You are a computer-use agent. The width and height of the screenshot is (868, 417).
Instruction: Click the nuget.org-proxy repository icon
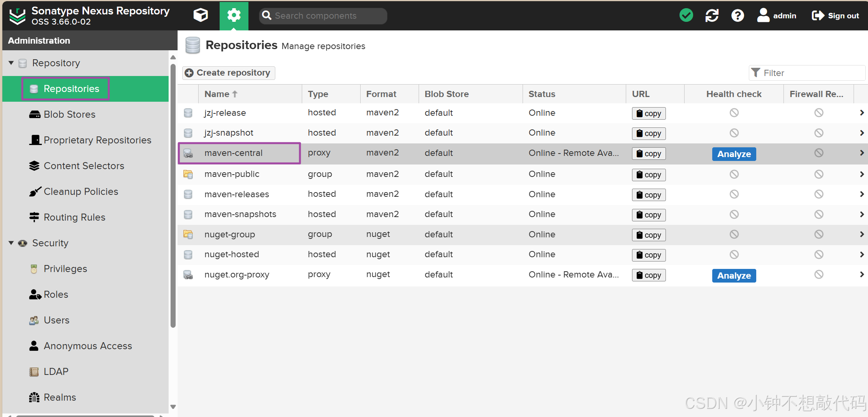(x=188, y=275)
